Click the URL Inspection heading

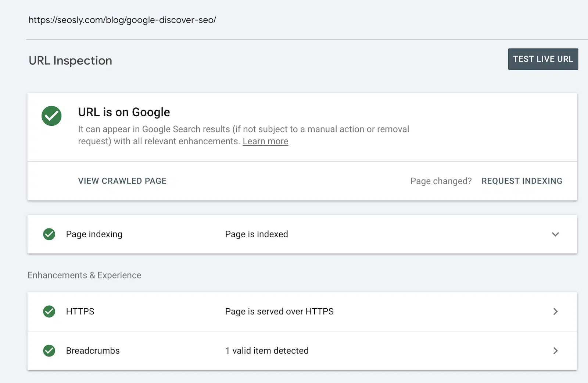coord(70,60)
